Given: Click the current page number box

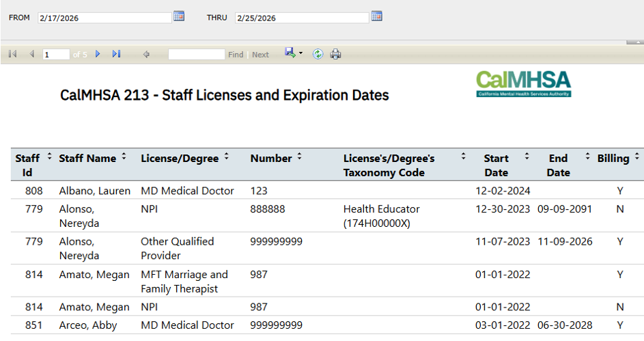Looking at the screenshot, I should tap(56, 54).
